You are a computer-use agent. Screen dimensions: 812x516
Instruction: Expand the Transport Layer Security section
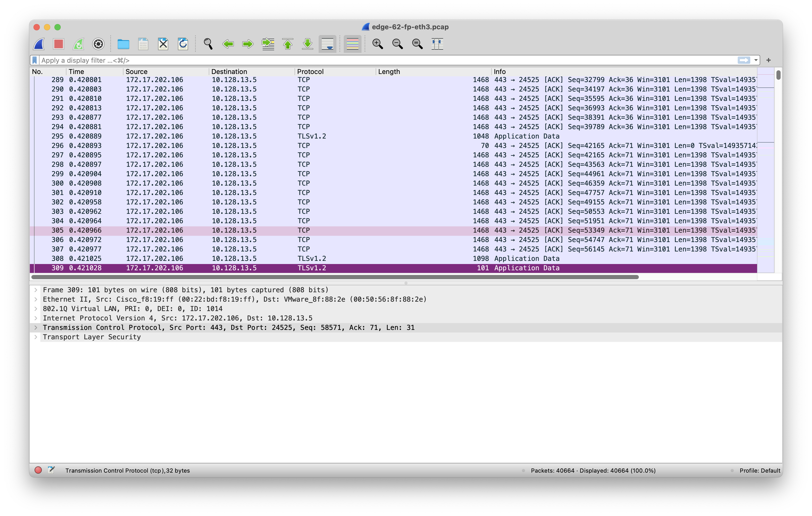(36, 337)
